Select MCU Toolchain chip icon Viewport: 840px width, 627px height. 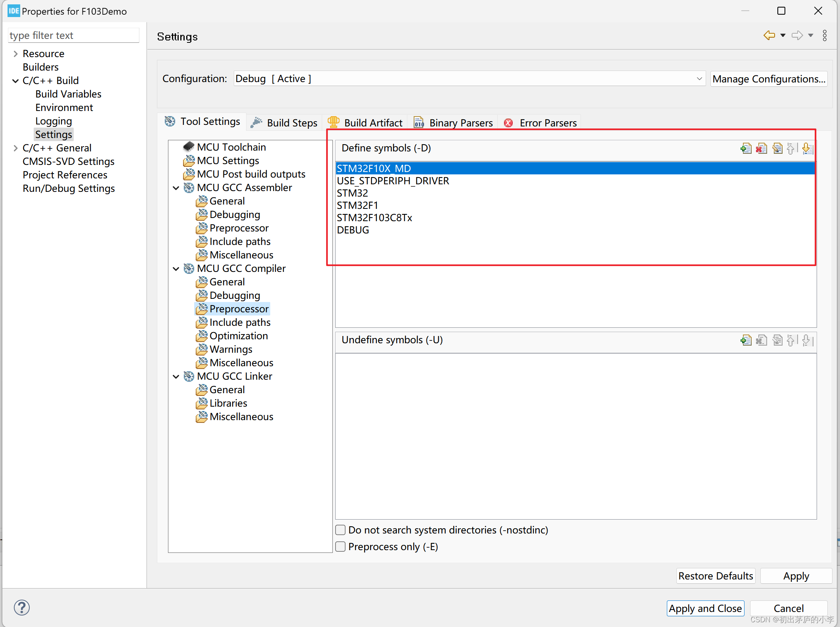click(189, 147)
